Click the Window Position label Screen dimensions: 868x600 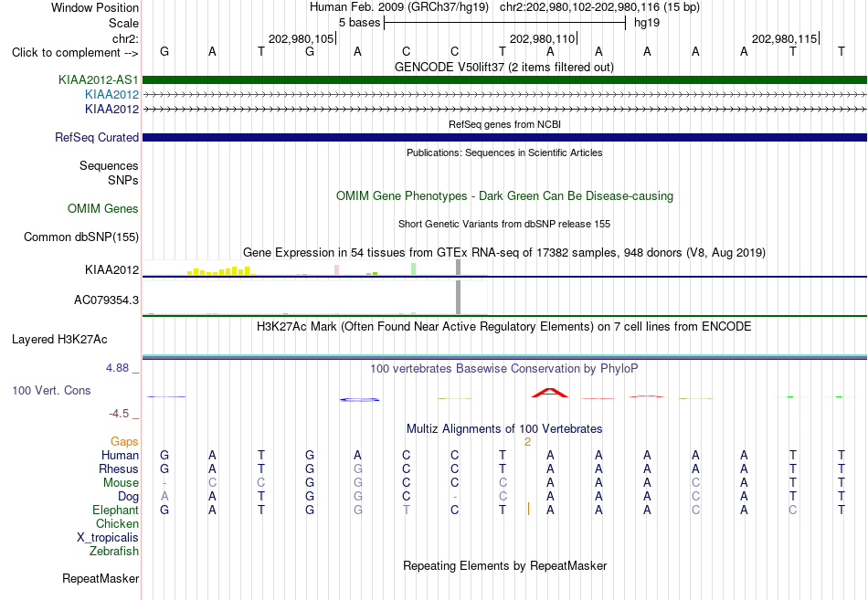pyautogui.click(x=95, y=7)
